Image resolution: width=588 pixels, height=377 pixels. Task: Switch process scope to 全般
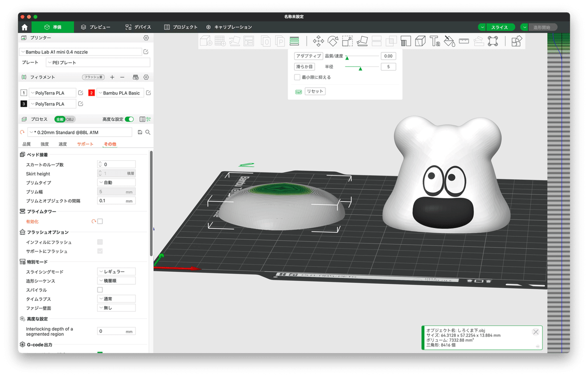[x=60, y=119]
